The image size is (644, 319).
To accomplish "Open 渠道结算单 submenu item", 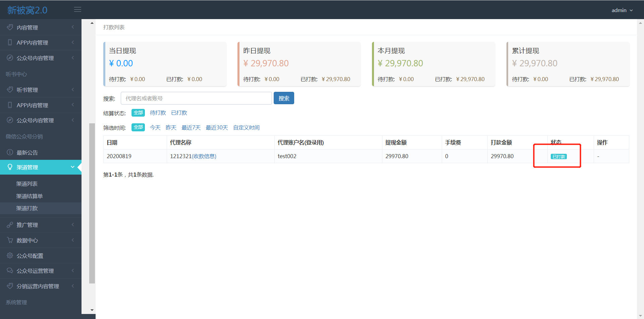I will click(30, 196).
